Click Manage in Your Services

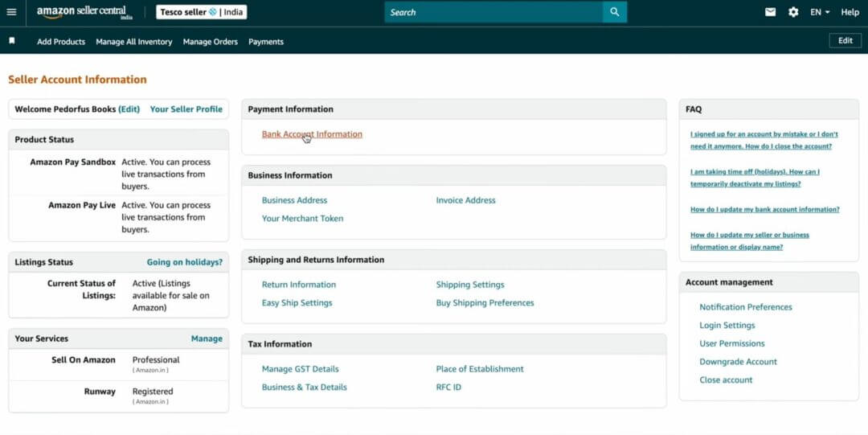[x=207, y=339]
